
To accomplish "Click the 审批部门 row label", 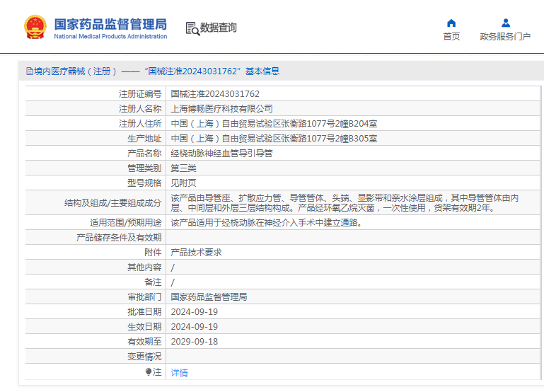I will [144, 297].
